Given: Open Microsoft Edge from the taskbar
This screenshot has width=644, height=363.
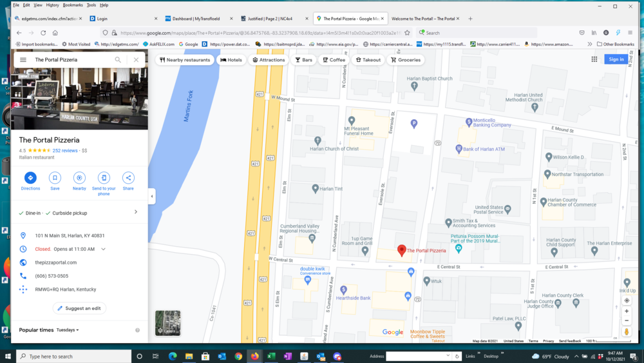Looking at the screenshot, I should (x=173, y=357).
